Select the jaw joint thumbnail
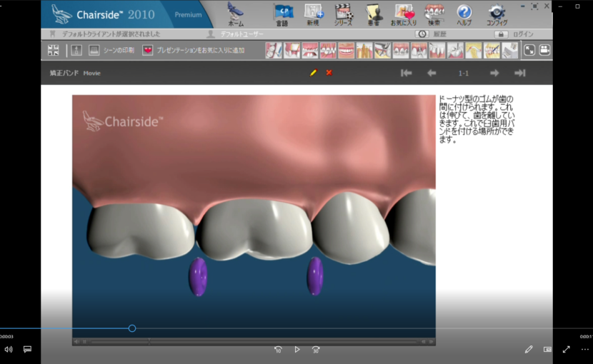Image resolution: width=593 pixels, height=364 pixels. (x=473, y=50)
